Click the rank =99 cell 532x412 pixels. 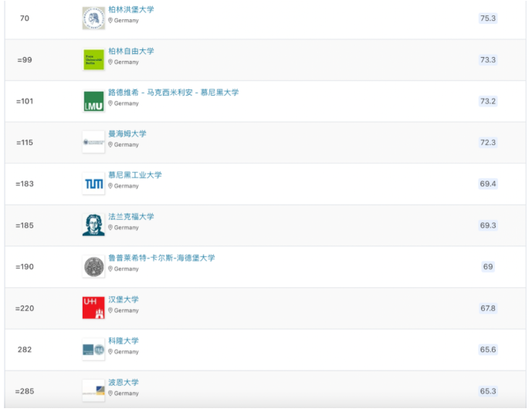(x=25, y=60)
